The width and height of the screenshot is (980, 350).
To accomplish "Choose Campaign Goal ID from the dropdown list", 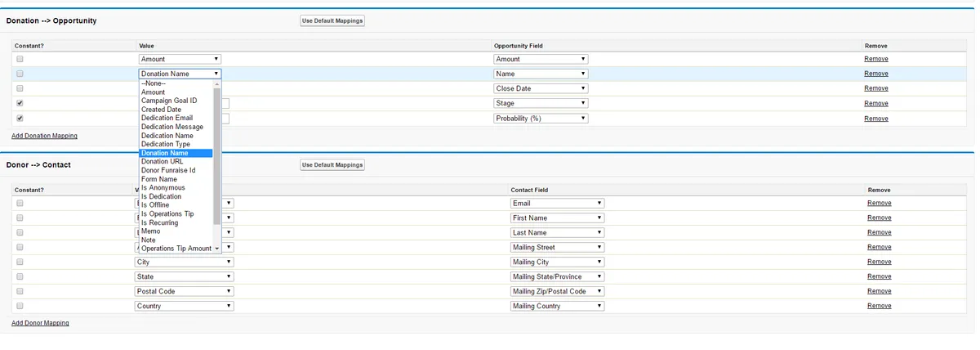I will (x=176, y=101).
